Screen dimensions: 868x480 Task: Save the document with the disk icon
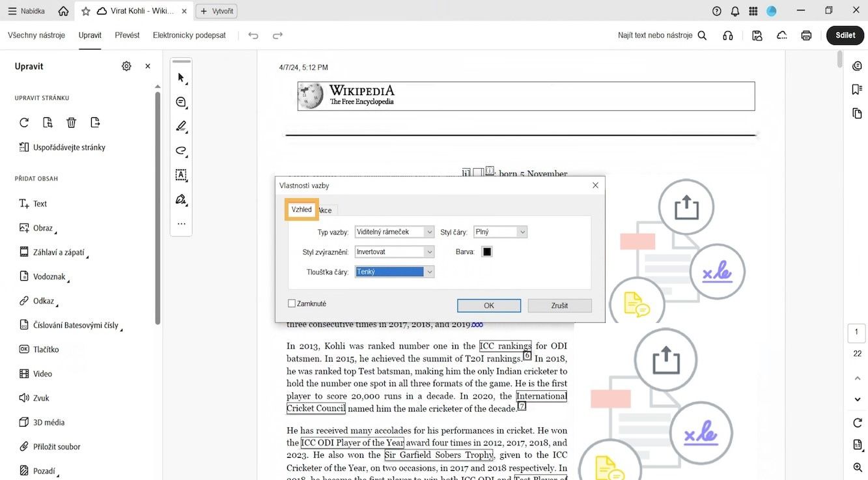coord(757,36)
